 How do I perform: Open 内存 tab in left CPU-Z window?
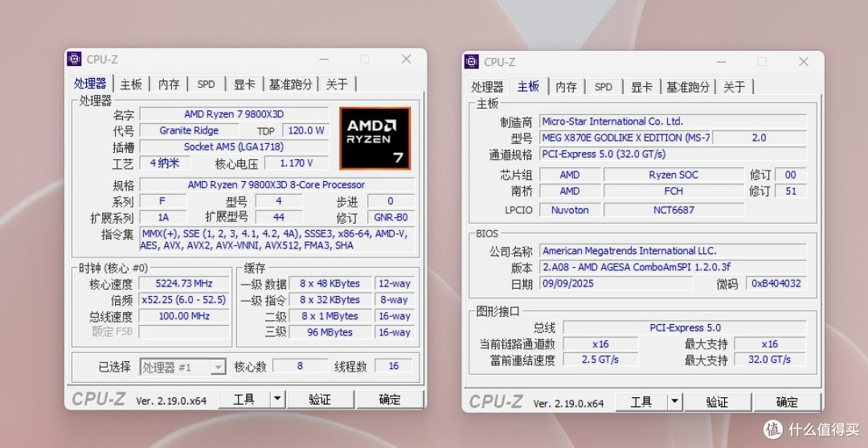point(169,84)
